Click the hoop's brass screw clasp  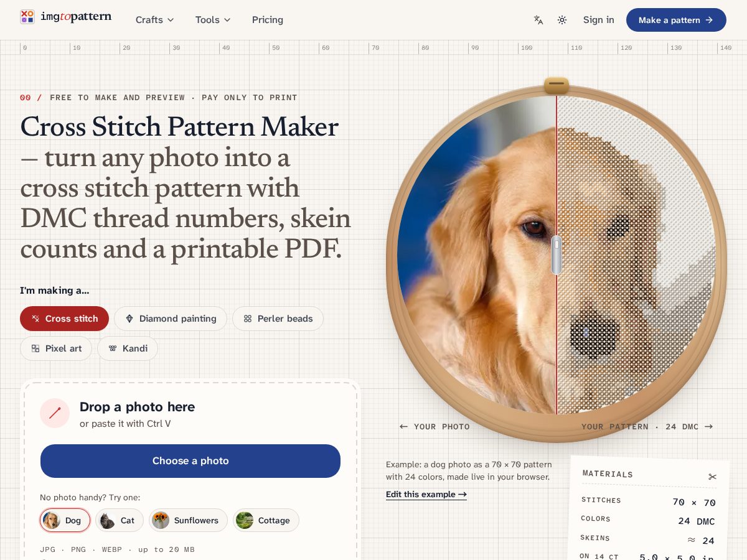pyautogui.click(x=557, y=85)
